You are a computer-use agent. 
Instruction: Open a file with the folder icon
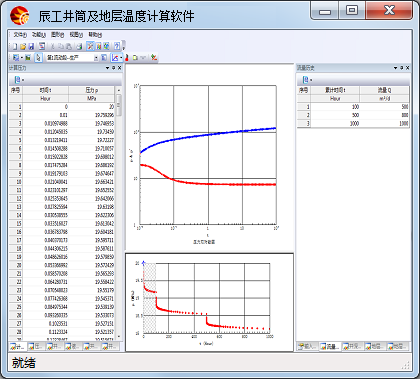click(x=23, y=46)
